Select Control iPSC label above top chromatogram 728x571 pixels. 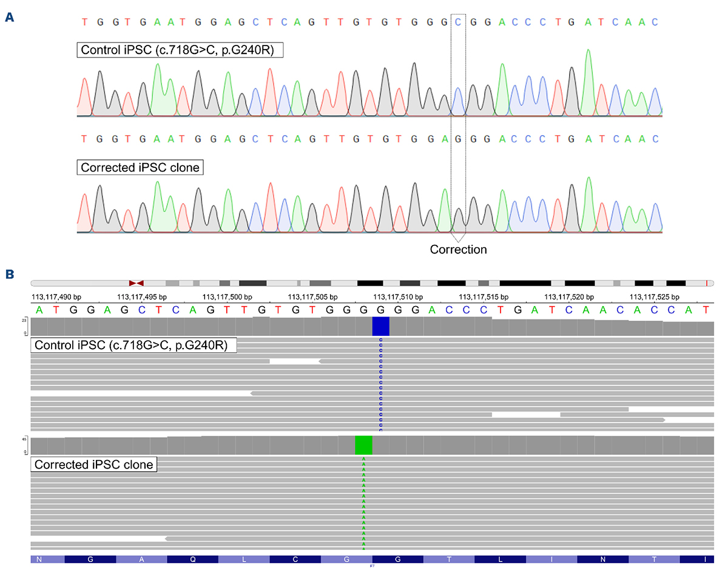click(x=180, y=51)
